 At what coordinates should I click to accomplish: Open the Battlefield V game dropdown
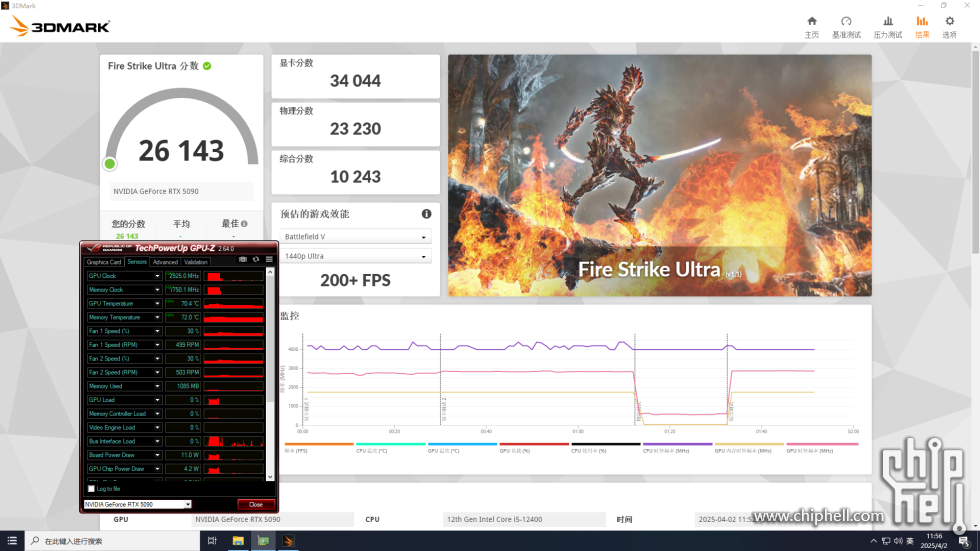(356, 237)
